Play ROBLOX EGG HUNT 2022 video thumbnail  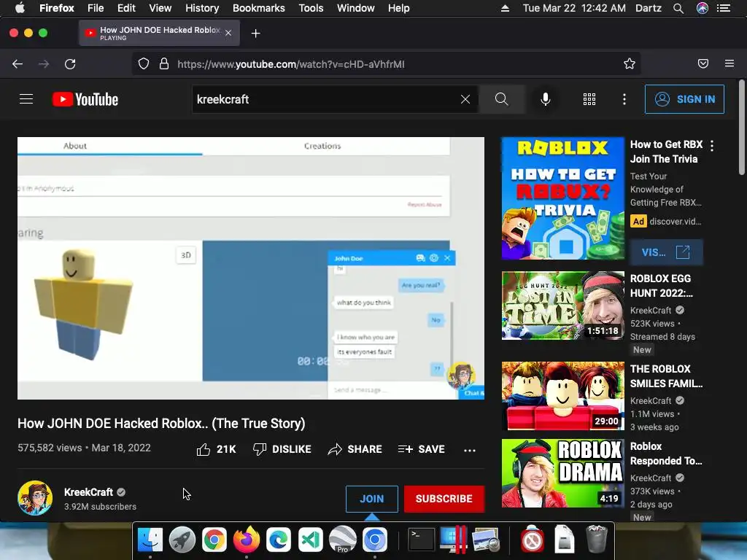coord(563,306)
